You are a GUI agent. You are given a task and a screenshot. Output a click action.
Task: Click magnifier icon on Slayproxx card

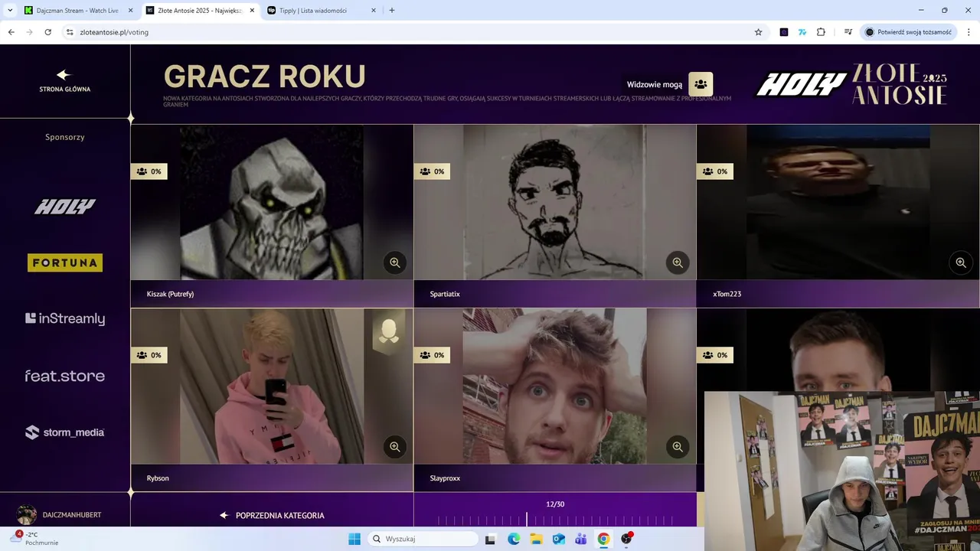coord(678,447)
